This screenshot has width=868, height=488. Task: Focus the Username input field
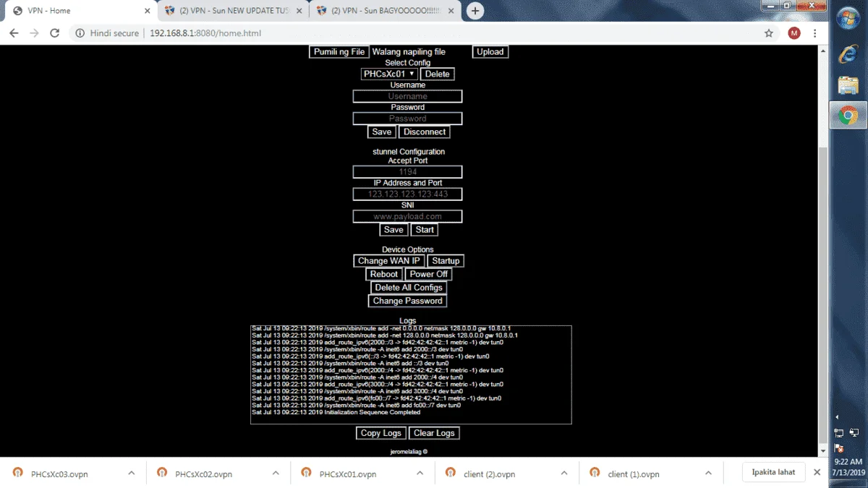(x=407, y=96)
